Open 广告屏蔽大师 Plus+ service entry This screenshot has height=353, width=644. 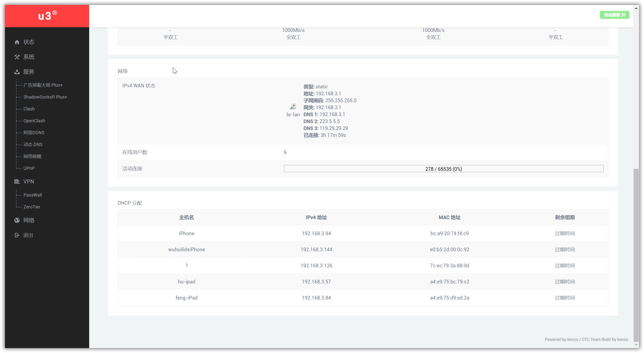[x=43, y=85]
